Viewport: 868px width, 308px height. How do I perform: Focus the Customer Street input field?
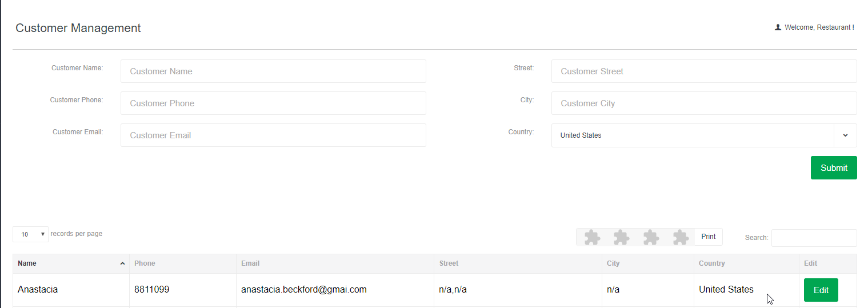(704, 71)
